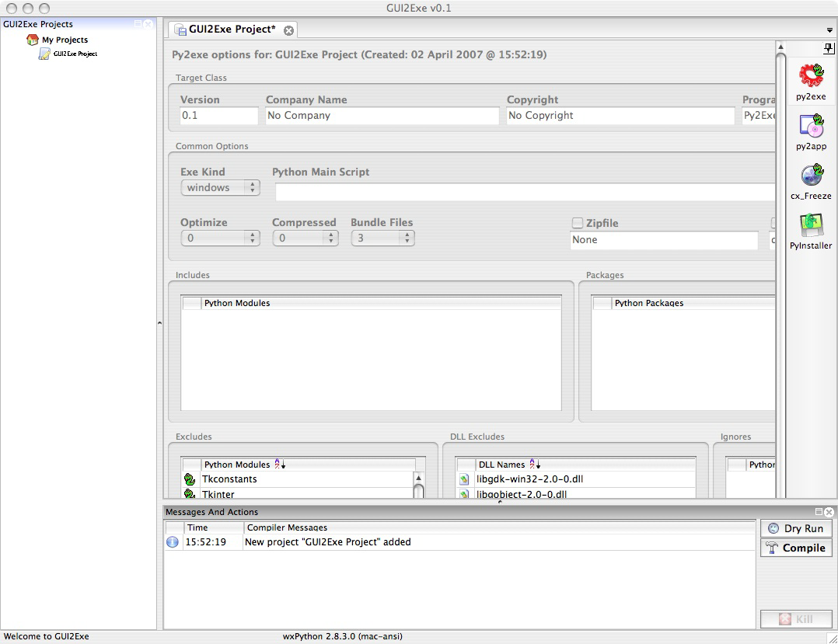The image size is (838, 644).
Task: Click the Python Main Script field
Action: [525, 193]
